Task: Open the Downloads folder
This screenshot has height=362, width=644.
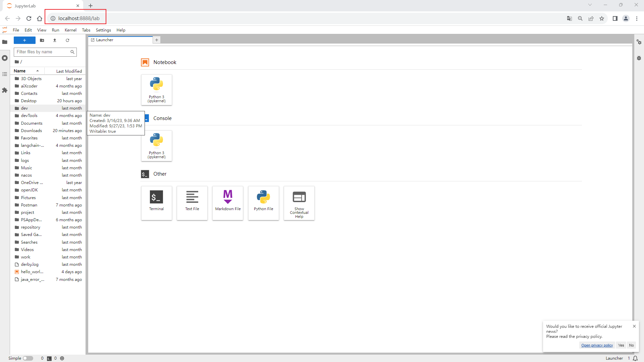Action: [x=32, y=131]
